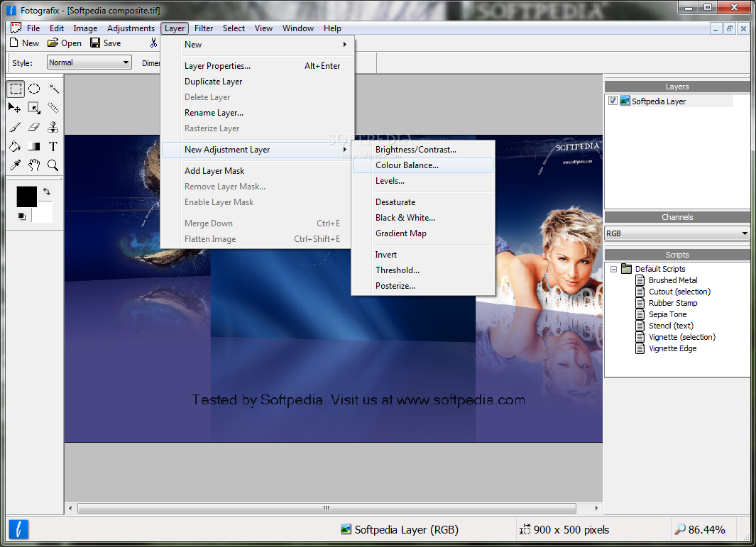Click the Save toolbar button
The image size is (756, 547).
coord(106,43)
